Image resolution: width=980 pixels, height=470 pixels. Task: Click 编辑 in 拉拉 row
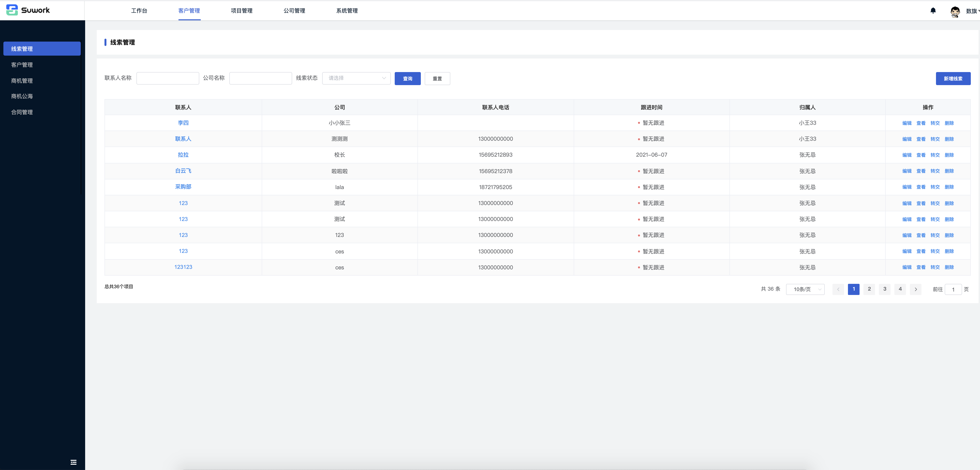[x=906, y=155]
